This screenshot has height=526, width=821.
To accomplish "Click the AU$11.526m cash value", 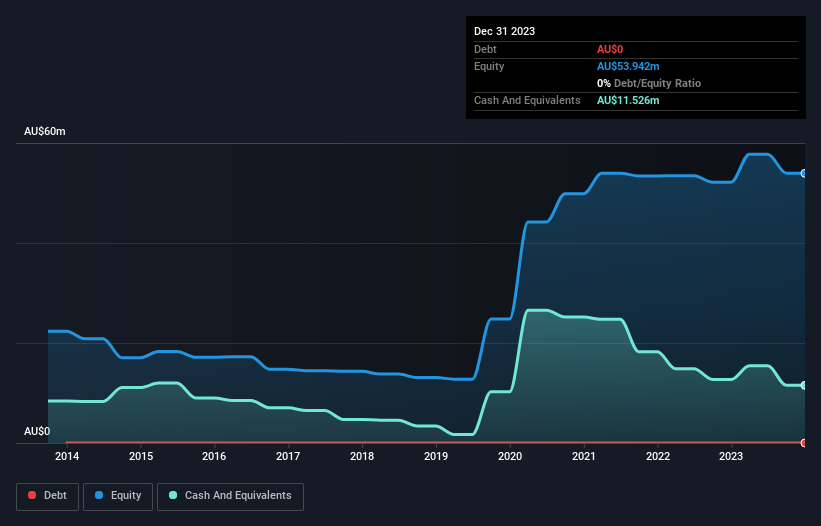I will (628, 100).
